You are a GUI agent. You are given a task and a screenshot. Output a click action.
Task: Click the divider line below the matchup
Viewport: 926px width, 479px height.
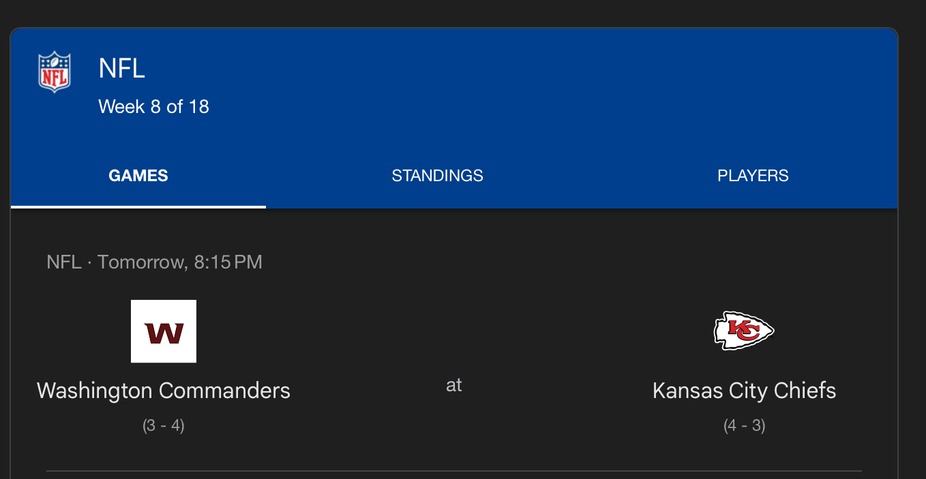(453, 470)
